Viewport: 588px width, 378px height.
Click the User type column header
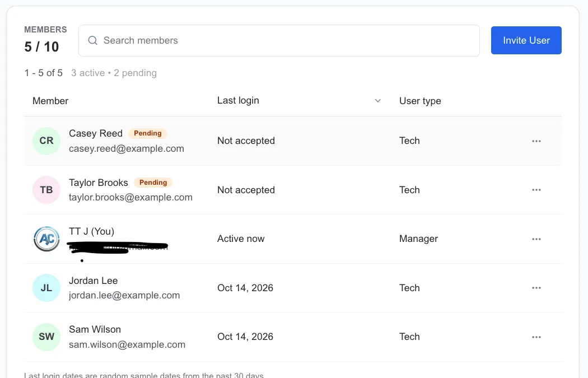tap(420, 101)
